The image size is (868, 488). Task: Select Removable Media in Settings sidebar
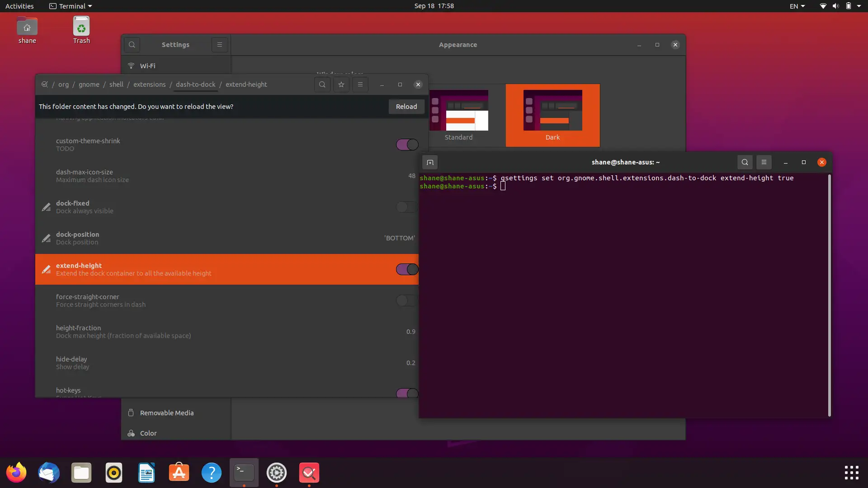pos(167,413)
